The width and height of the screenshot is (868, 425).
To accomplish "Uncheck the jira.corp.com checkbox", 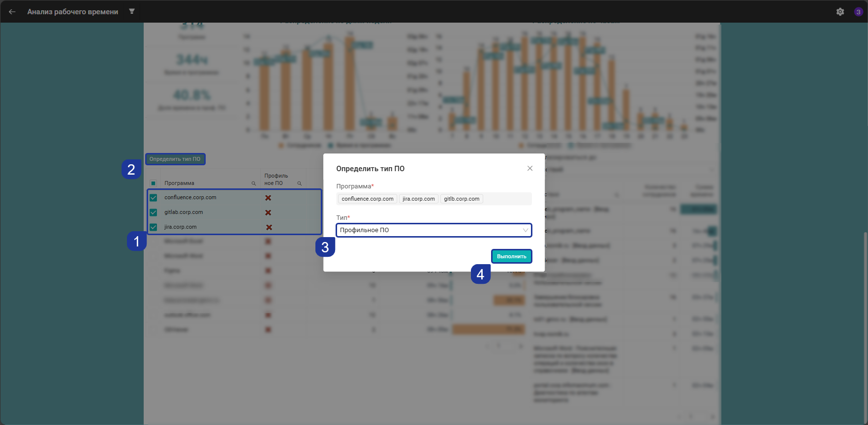I will [x=154, y=227].
